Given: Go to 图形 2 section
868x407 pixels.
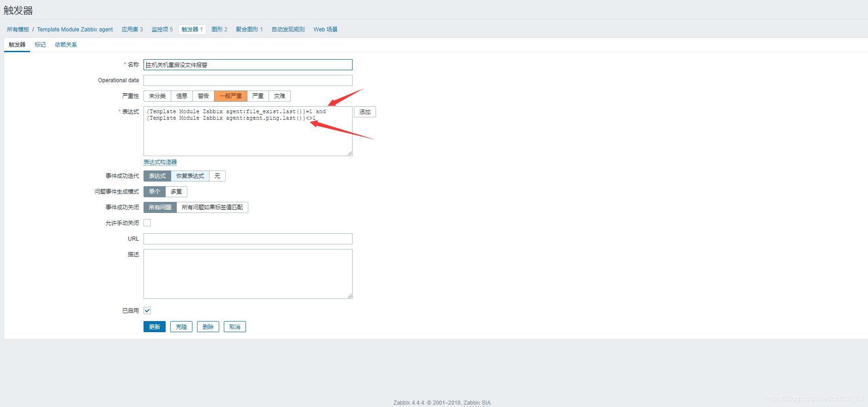Looking at the screenshot, I should [219, 30].
